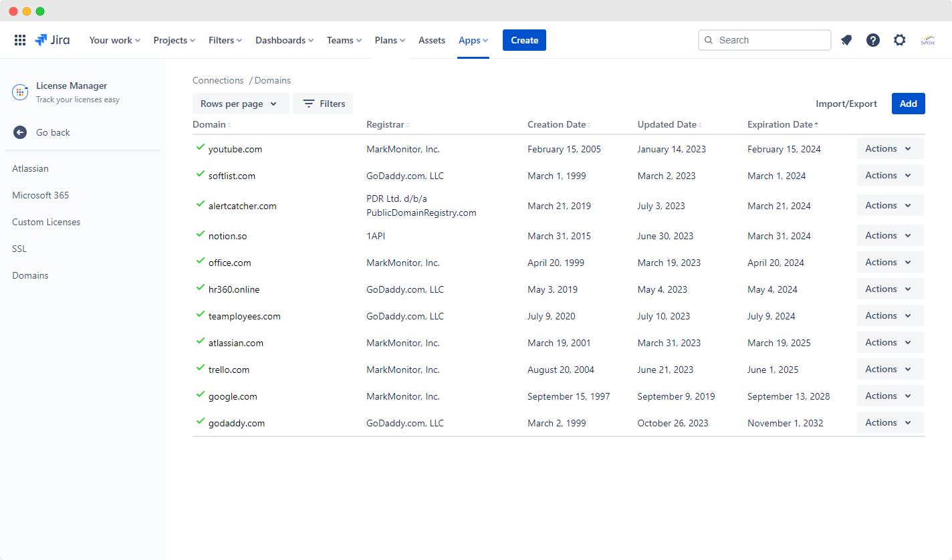Toggle the verification check for trello.com
The height and width of the screenshot is (560, 952).
pos(200,368)
